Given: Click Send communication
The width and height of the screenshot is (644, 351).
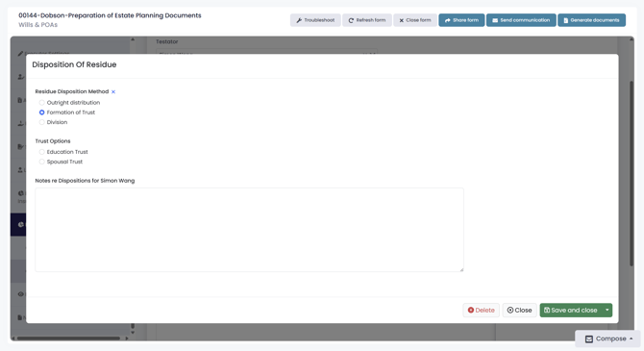Looking at the screenshot, I should tap(521, 20).
